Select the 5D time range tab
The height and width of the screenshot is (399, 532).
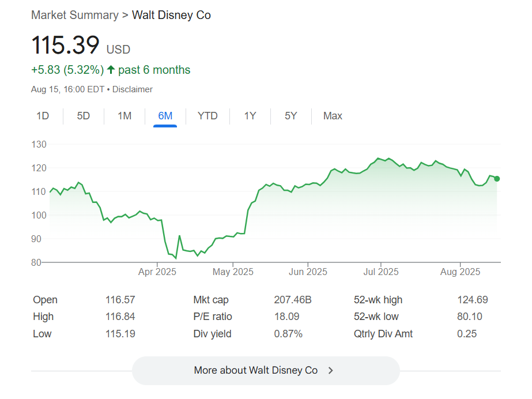point(84,116)
